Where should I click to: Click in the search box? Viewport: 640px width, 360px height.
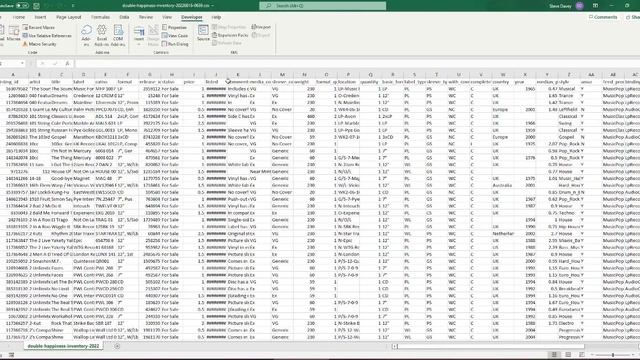pos(322,6)
